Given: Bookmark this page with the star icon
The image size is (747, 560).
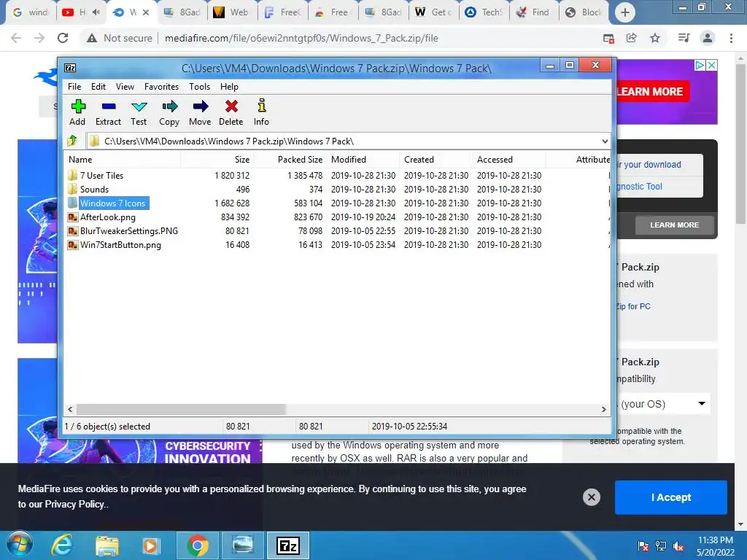Looking at the screenshot, I should coord(655,38).
